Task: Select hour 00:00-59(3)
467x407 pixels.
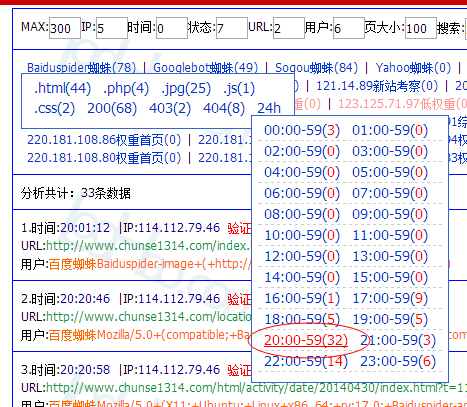Action: pyautogui.click(x=302, y=130)
